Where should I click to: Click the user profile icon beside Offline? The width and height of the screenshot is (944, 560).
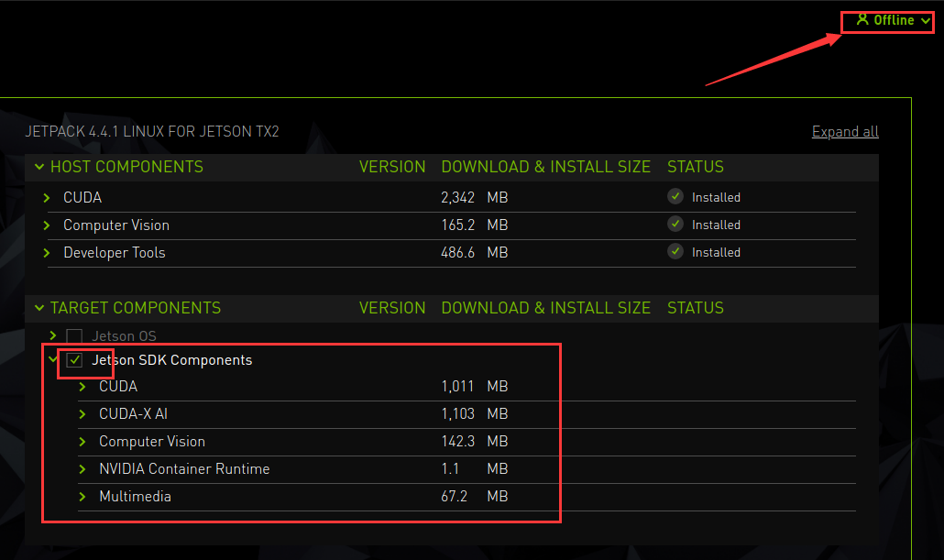(x=862, y=20)
